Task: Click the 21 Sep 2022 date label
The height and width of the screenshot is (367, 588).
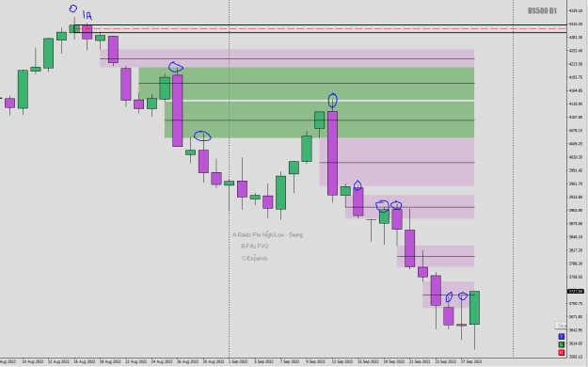Action: coord(420,361)
